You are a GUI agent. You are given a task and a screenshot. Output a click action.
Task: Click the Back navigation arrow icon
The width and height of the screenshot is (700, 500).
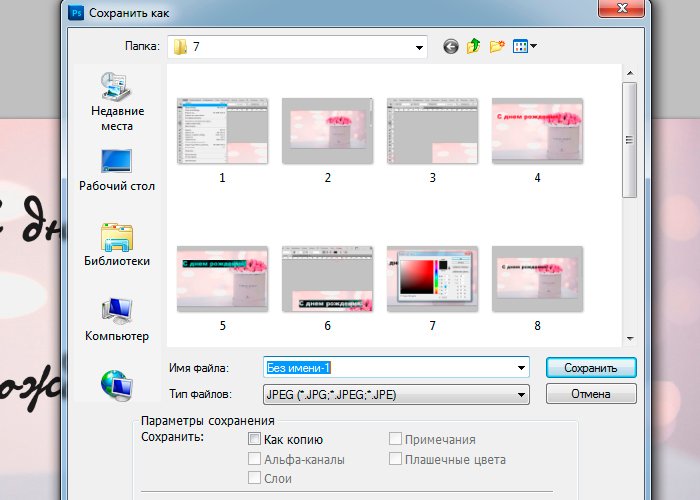click(450, 46)
